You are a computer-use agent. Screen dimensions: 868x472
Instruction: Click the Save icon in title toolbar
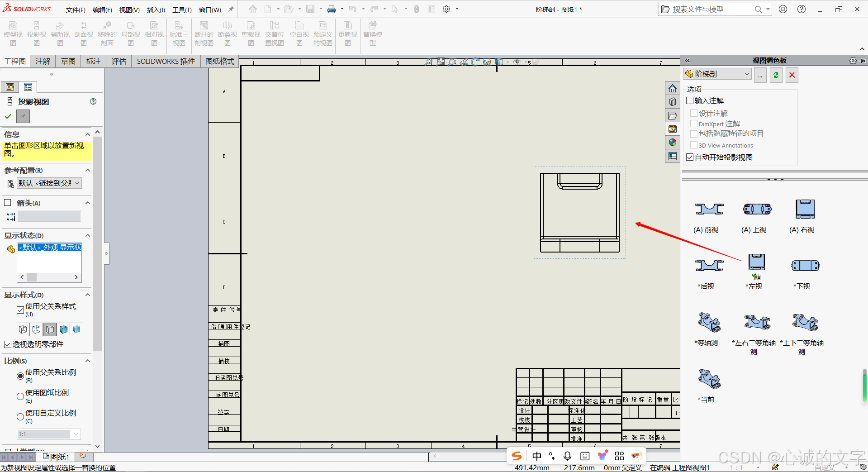coord(310,9)
